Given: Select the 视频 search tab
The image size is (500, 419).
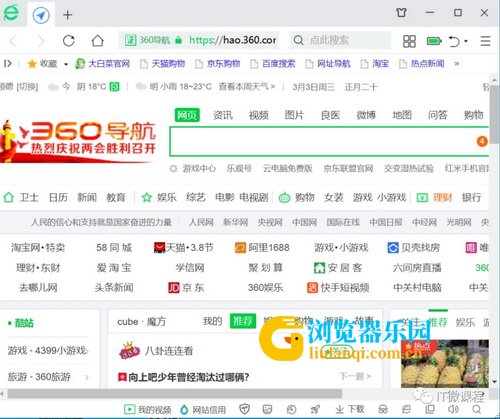Looking at the screenshot, I should click(259, 115).
